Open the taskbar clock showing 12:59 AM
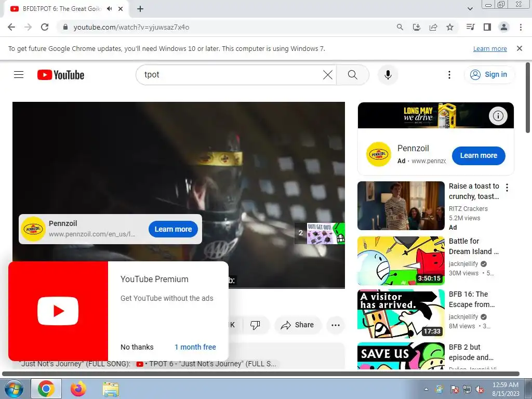Screen dimensions: 532x399 pos(506,389)
